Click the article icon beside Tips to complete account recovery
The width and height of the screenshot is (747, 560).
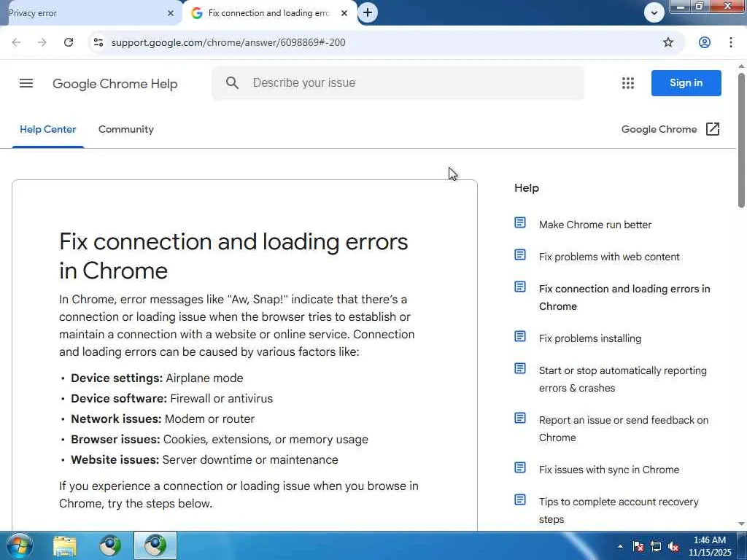519,499
